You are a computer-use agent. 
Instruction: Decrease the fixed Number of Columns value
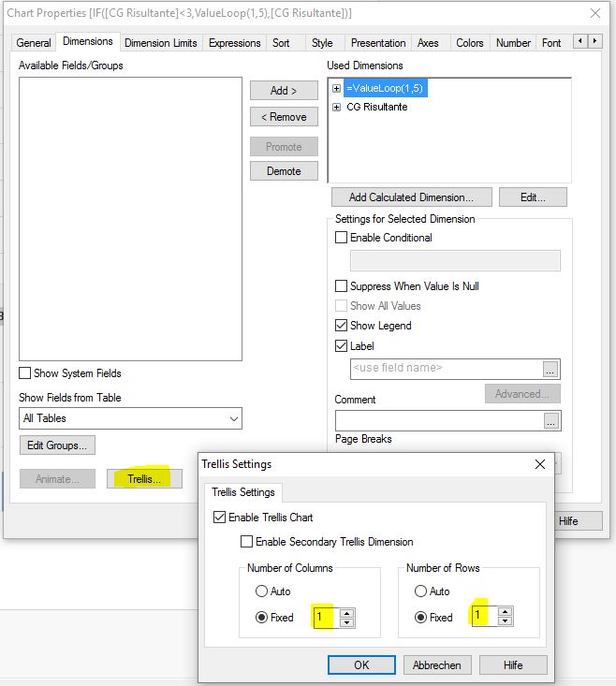pos(347,622)
